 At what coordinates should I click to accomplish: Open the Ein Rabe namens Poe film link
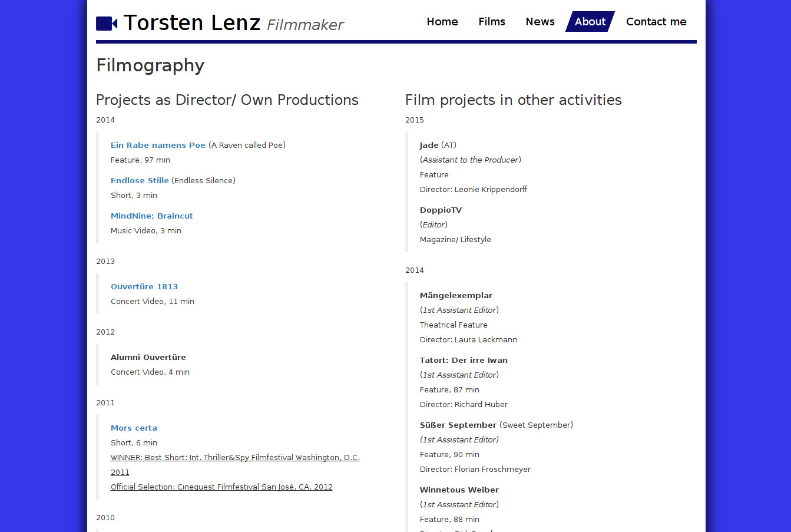tap(158, 146)
